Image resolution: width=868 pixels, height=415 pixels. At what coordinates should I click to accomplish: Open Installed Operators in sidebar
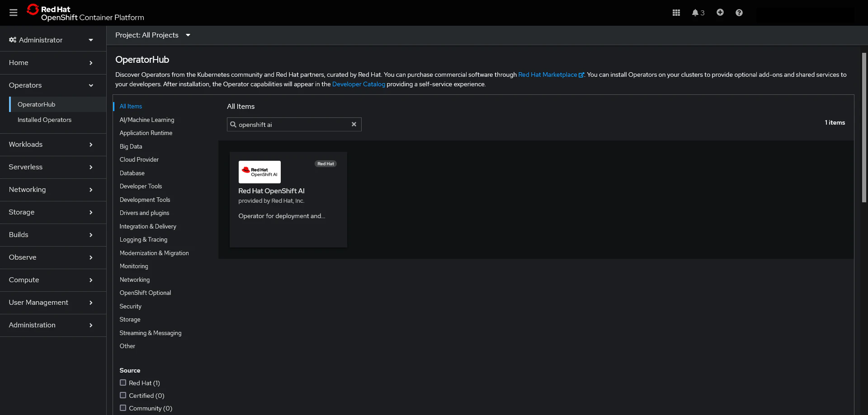coord(58,120)
